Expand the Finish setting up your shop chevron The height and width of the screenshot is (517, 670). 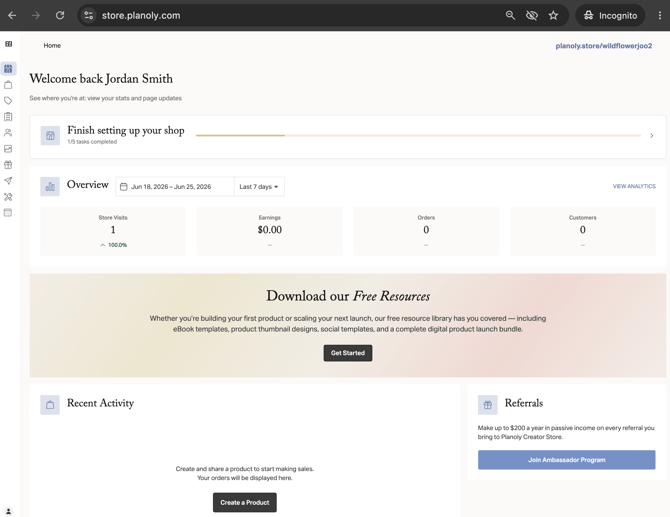click(x=652, y=136)
